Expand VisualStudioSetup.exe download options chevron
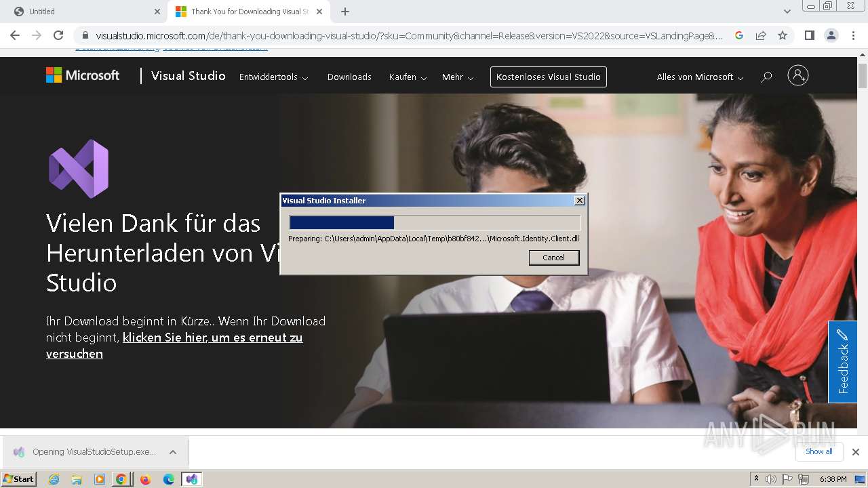Screen dimensions: 868x488 (x=173, y=452)
